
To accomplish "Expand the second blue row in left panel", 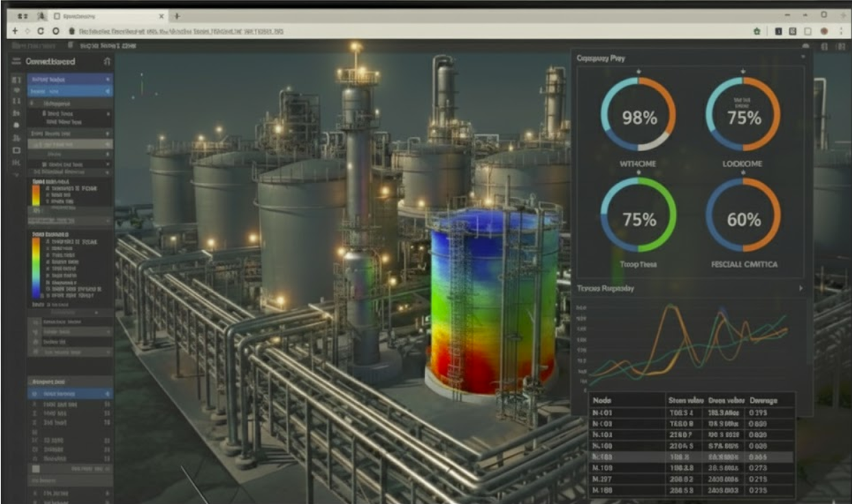I will tap(108, 91).
